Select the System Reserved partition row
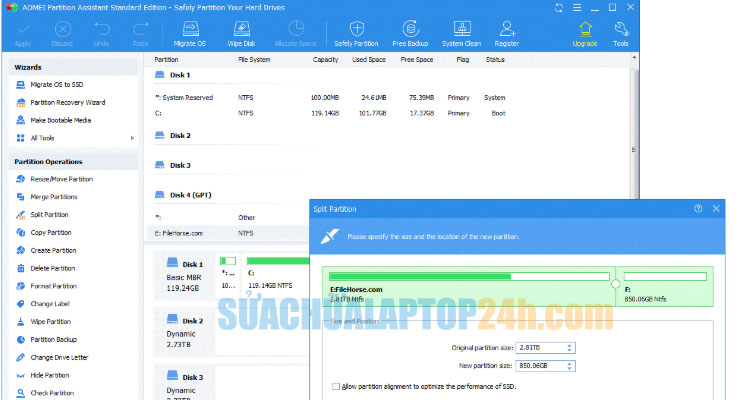This screenshot has height=400, width=750. click(x=330, y=98)
